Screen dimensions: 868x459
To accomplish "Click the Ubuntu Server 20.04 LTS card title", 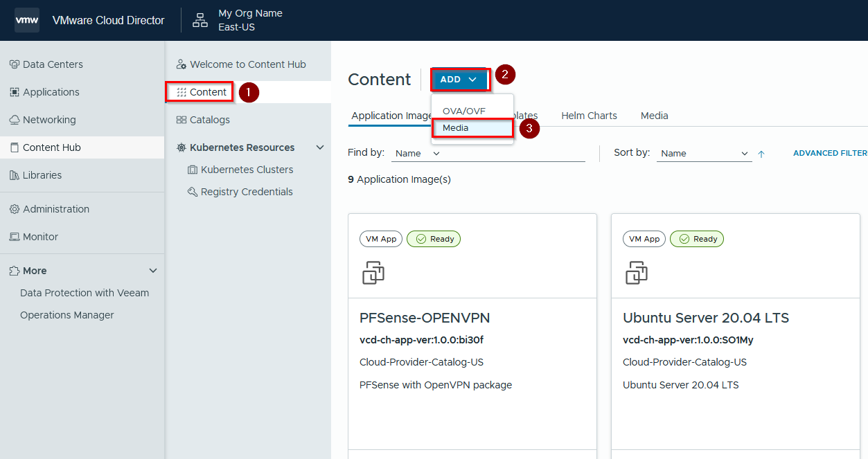I will click(x=706, y=318).
